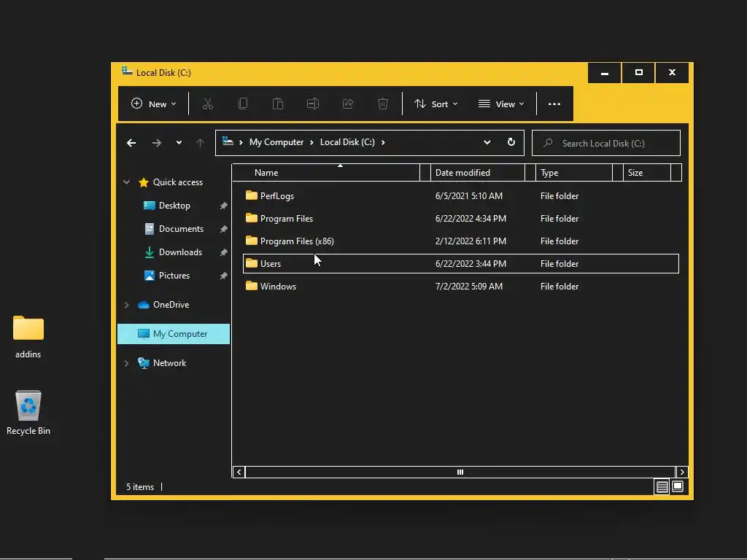Open Pictures in Quick access

(x=167, y=275)
